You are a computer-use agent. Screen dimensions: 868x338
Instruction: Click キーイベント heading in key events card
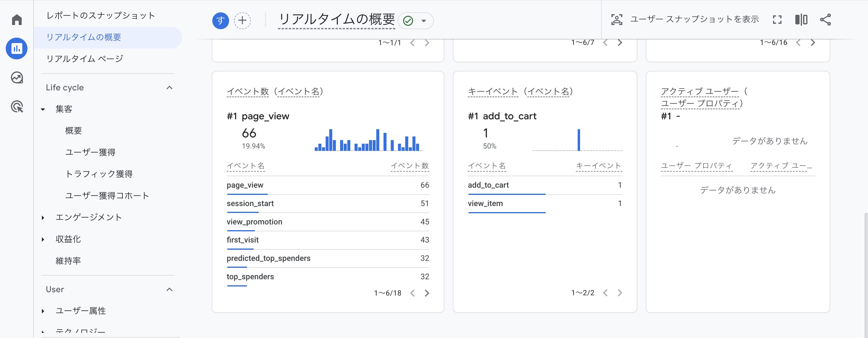(493, 91)
